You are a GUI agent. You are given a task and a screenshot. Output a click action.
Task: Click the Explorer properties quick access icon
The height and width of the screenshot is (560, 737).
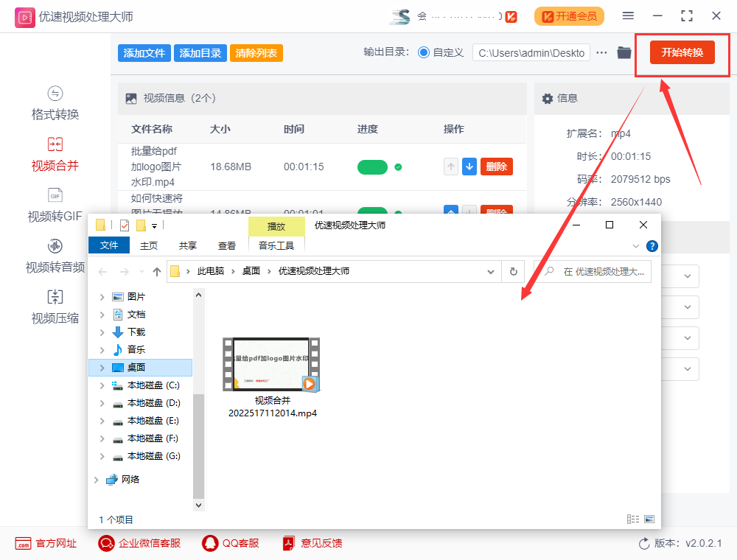(x=125, y=225)
